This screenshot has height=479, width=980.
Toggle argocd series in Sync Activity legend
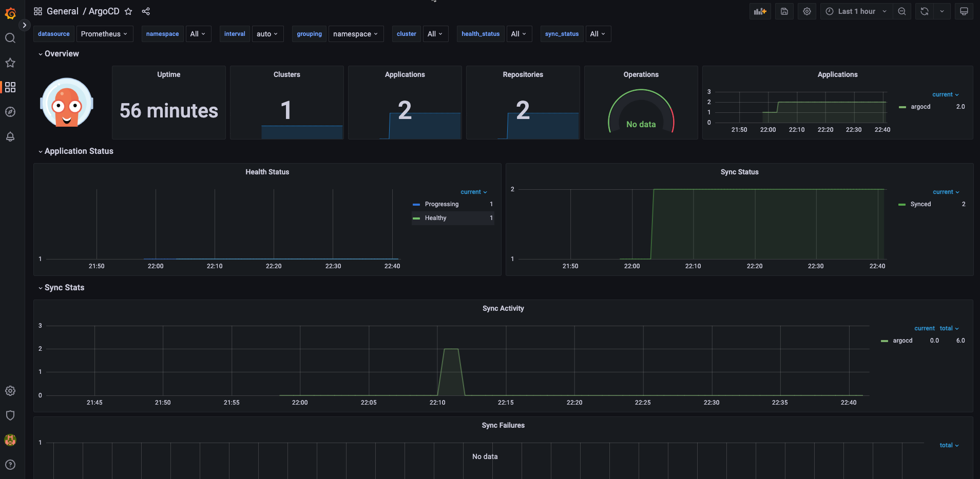902,341
